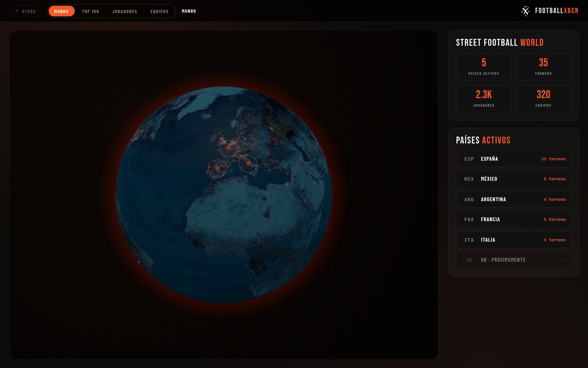588x368 pixels.
Task: Click the Street Football World heading
Action: pyautogui.click(x=500, y=42)
